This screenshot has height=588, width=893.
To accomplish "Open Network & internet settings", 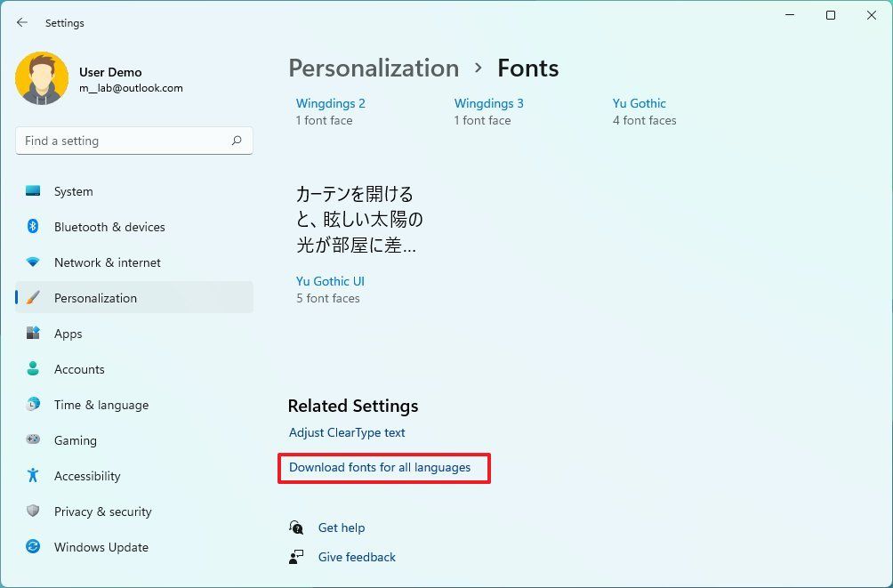I will pyautogui.click(x=106, y=262).
